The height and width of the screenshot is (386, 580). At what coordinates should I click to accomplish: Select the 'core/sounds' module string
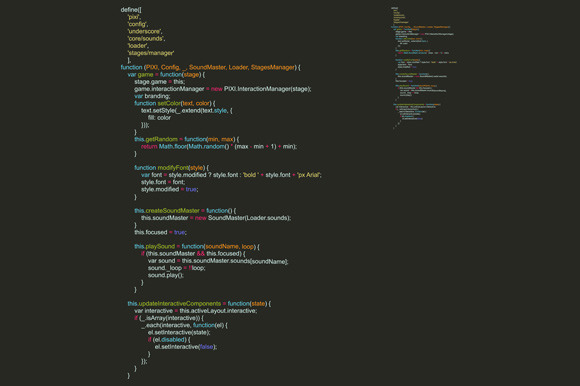(146, 38)
